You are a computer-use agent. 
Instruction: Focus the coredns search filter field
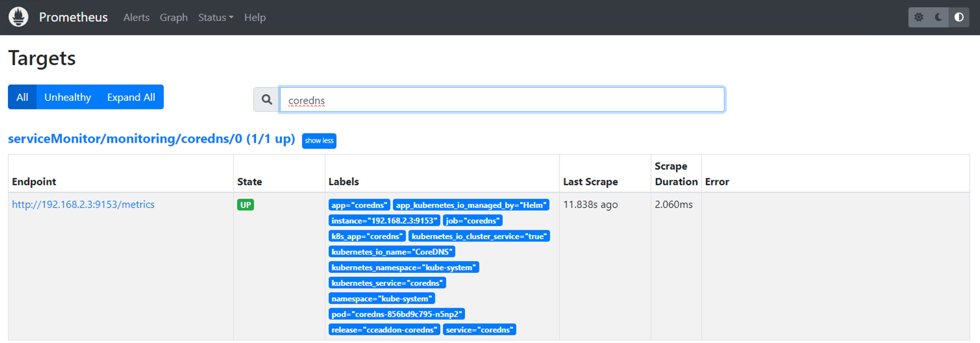[501, 100]
